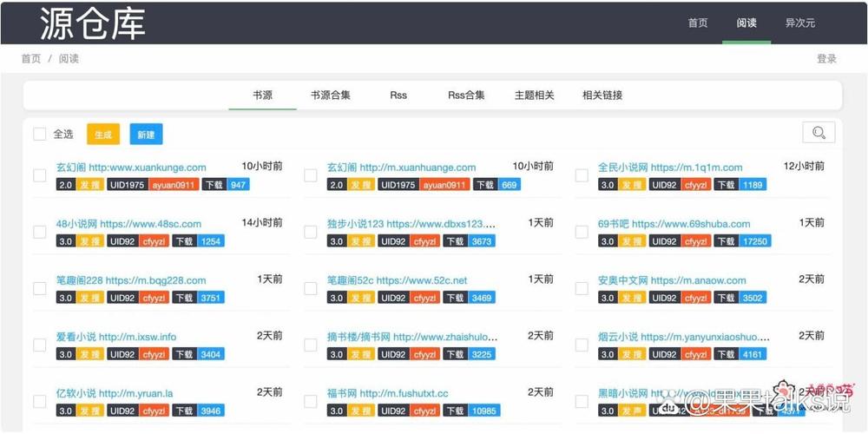Screen dimensions: 868x434
Task: Click the 下载 3673 download badge
Action: pos(469,241)
